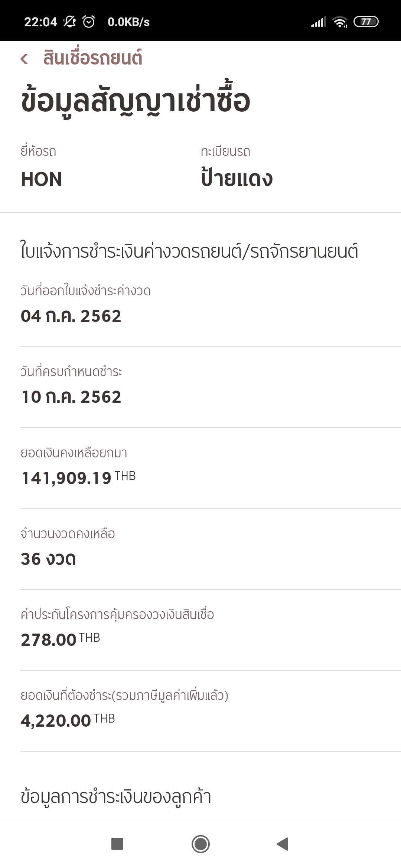Tap the back chevron arrow

click(24, 59)
